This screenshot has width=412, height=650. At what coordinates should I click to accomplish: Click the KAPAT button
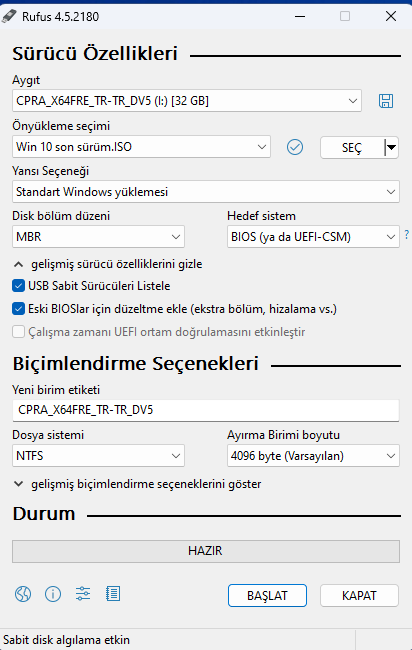pyautogui.click(x=359, y=596)
